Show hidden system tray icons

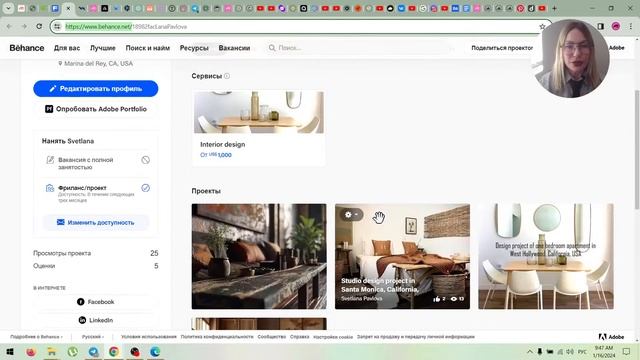[x=529, y=351]
